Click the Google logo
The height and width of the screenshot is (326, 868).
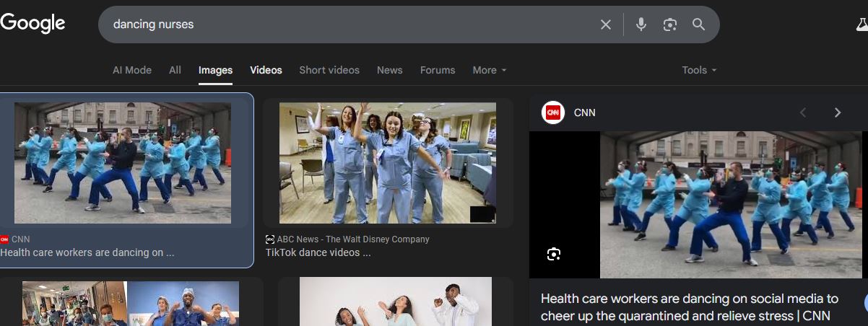32,23
